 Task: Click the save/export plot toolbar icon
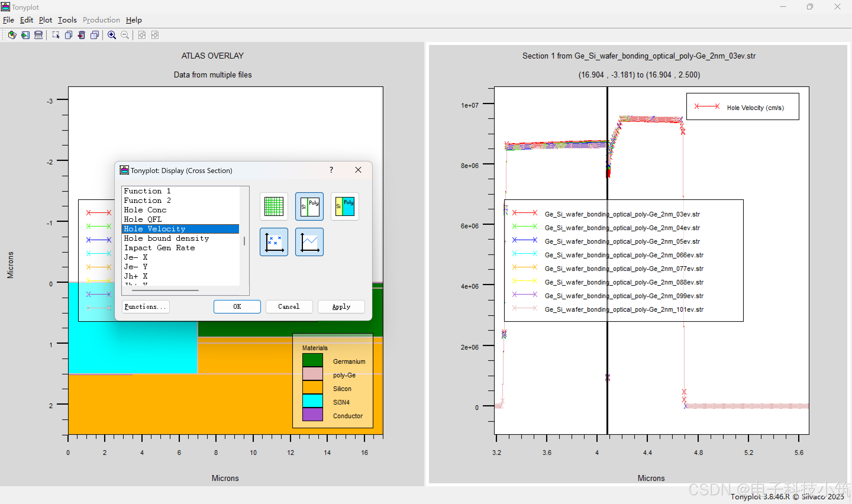25,35
